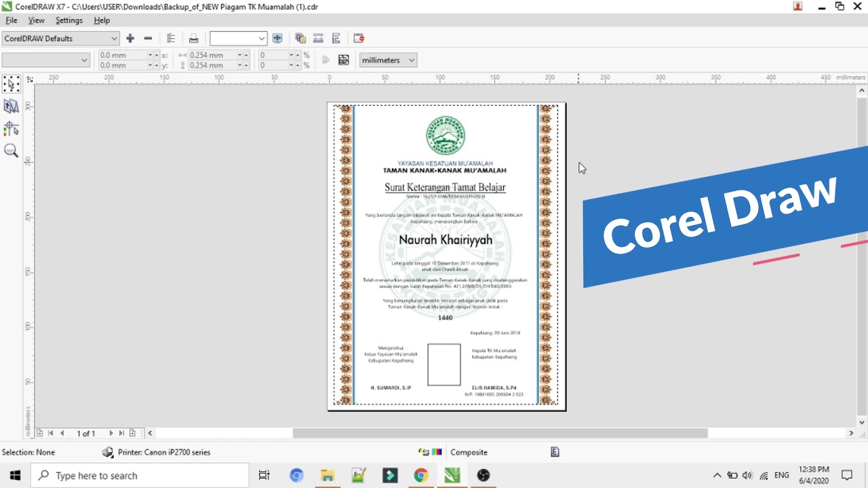868x488 pixels.
Task: Open the Windows Start menu
Action: [x=15, y=475]
